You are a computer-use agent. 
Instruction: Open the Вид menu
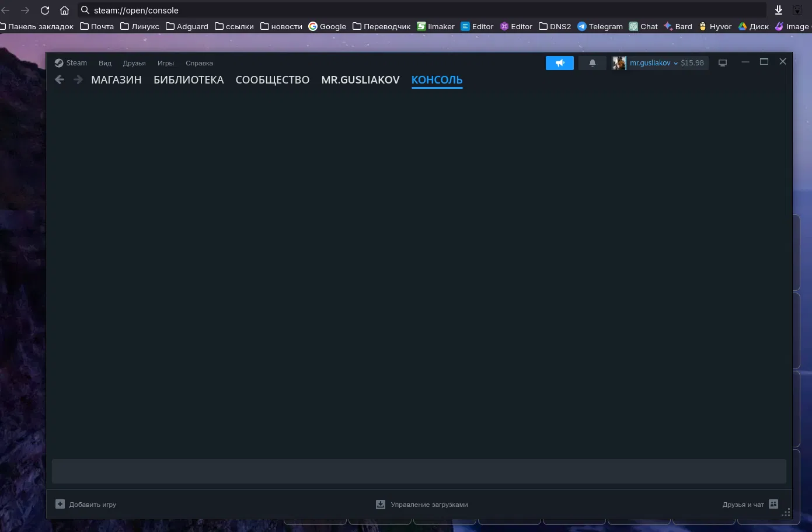pyautogui.click(x=105, y=63)
